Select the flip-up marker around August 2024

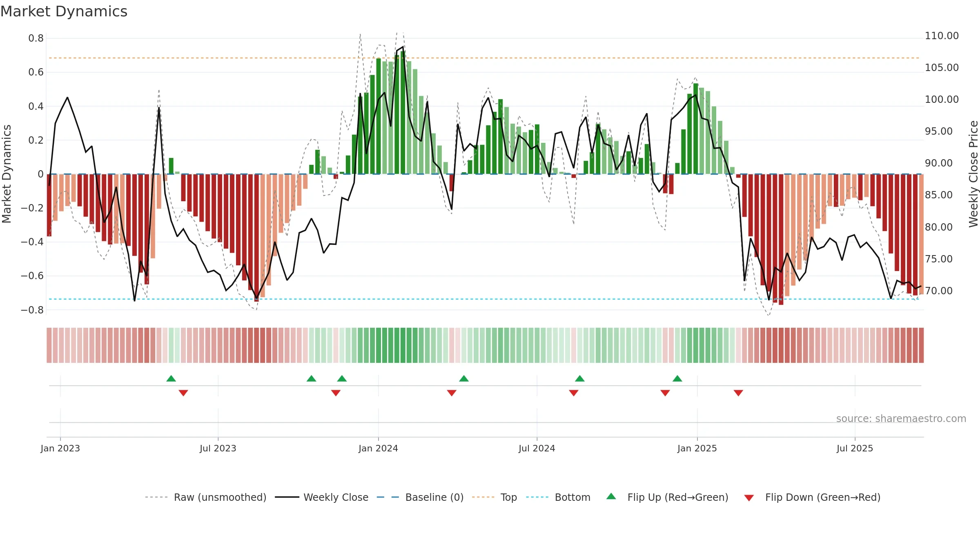coord(580,378)
